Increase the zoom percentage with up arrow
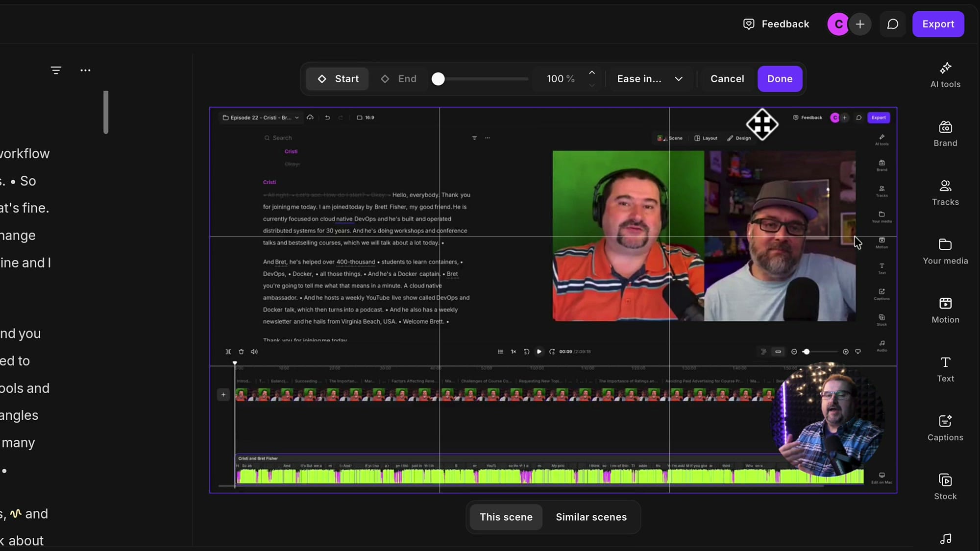Viewport: 980px width, 551px height. click(x=592, y=72)
